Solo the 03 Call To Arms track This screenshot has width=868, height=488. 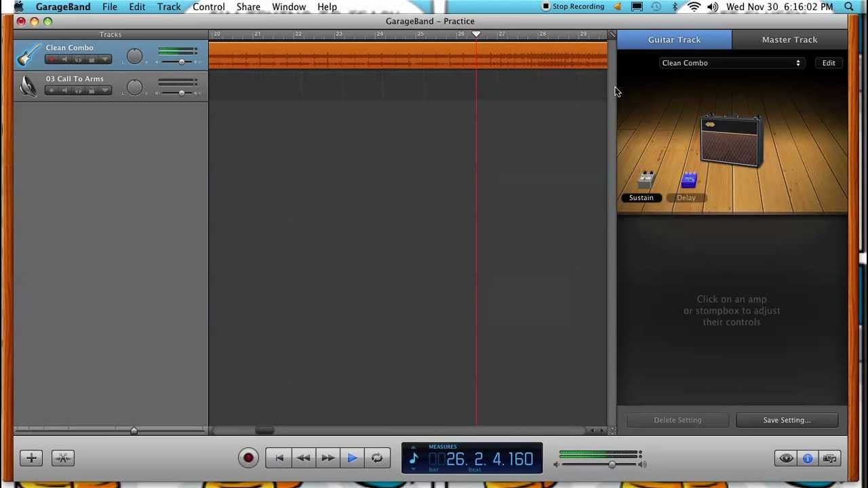click(x=78, y=91)
